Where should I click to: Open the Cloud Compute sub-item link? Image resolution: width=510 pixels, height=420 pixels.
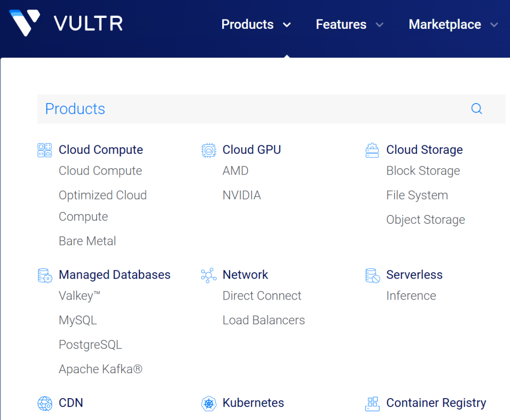tap(100, 171)
